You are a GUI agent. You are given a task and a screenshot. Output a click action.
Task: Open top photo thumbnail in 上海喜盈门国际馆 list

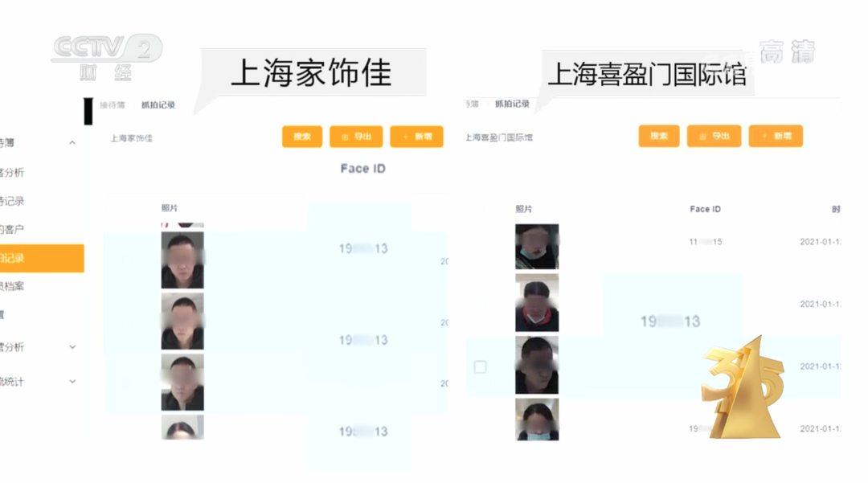(x=537, y=247)
